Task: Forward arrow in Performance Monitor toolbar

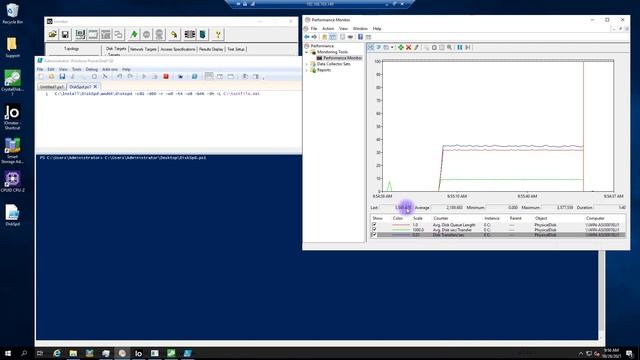Action: [x=314, y=37]
